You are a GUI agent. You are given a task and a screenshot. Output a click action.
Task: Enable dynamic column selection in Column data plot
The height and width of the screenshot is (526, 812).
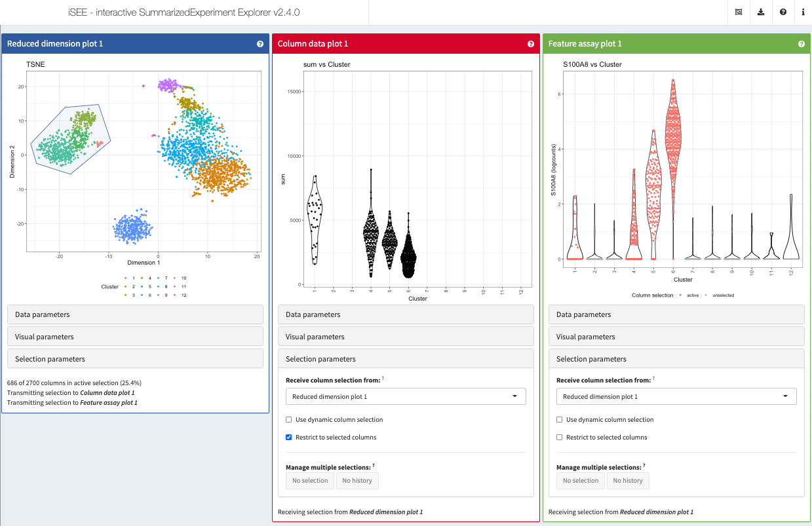(289, 420)
